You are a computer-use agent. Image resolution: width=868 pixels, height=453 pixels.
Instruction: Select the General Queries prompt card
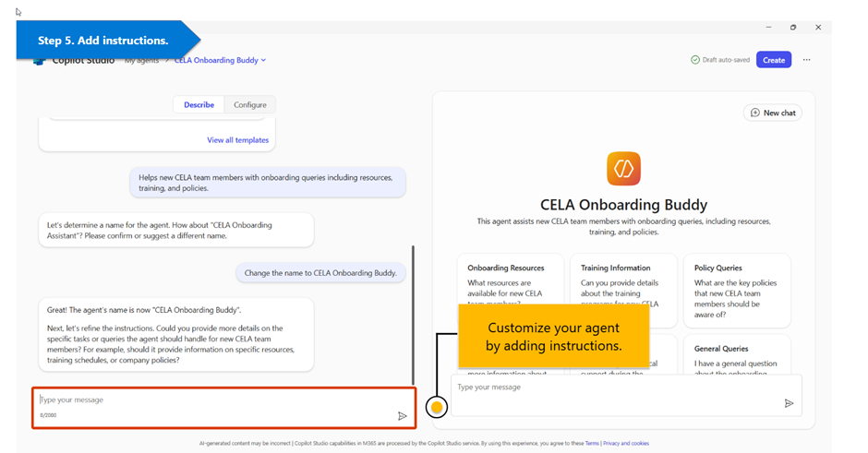click(x=737, y=355)
